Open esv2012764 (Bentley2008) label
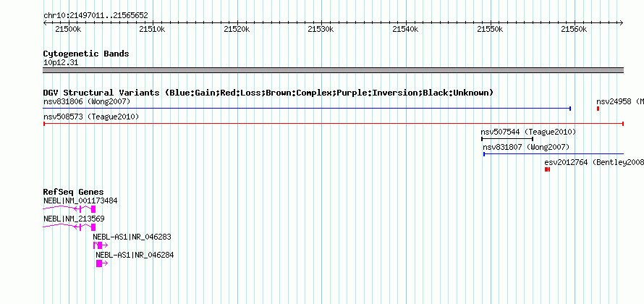The width and height of the screenshot is (644, 304). tap(594, 163)
